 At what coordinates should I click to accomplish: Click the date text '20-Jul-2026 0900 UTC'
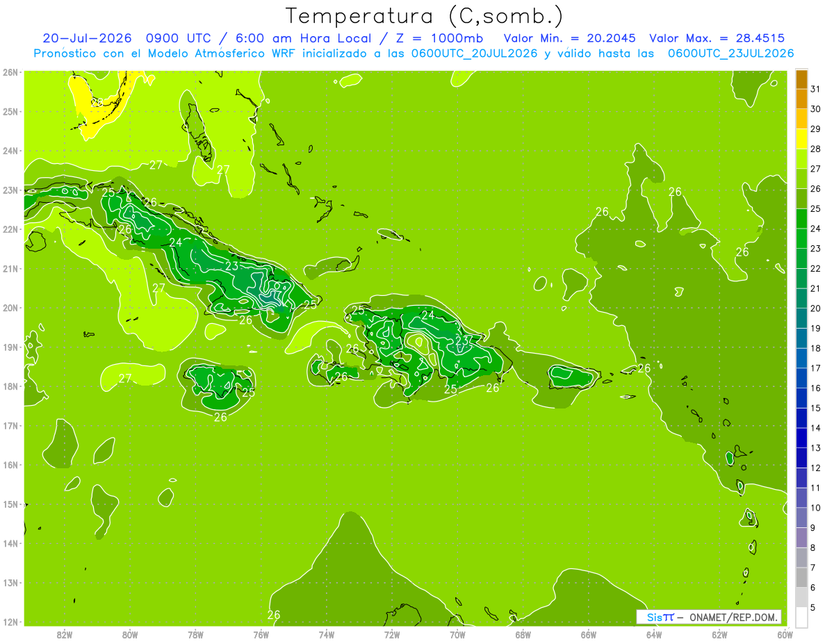pyautogui.click(x=129, y=38)
